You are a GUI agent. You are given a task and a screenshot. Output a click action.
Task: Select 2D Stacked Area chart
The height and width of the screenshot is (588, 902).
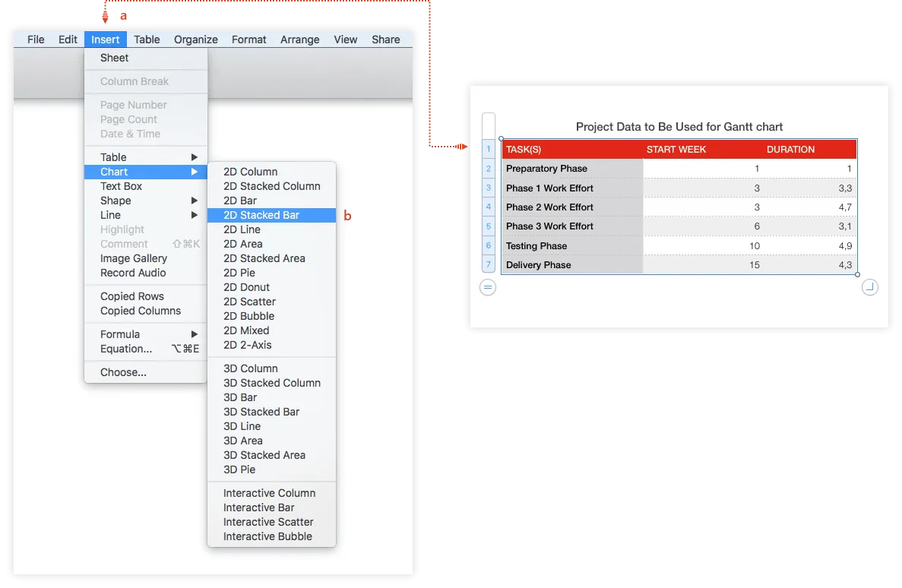click(x=271, y=258)
